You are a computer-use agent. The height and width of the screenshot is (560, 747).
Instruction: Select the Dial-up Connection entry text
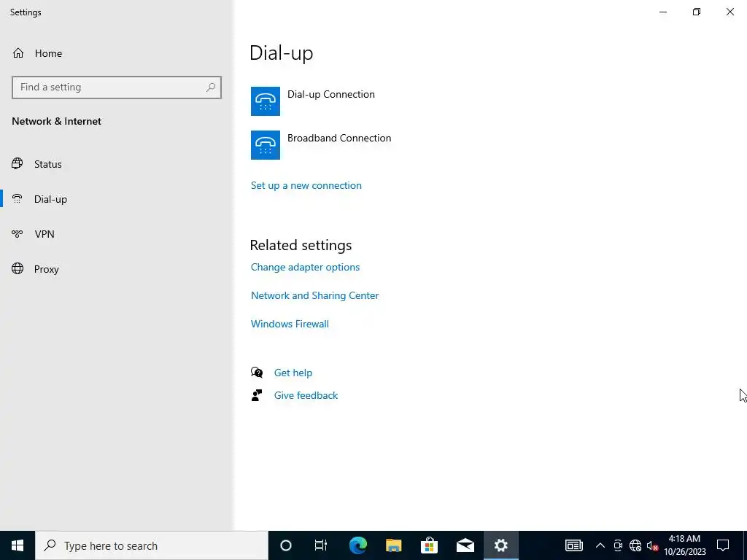click(331, 94)
